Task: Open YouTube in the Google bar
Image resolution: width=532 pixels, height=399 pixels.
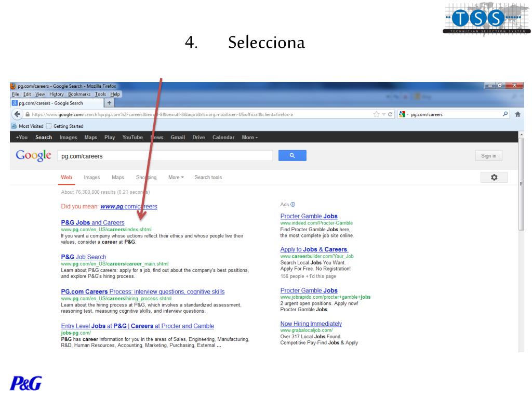Action: tap(132, 137)
